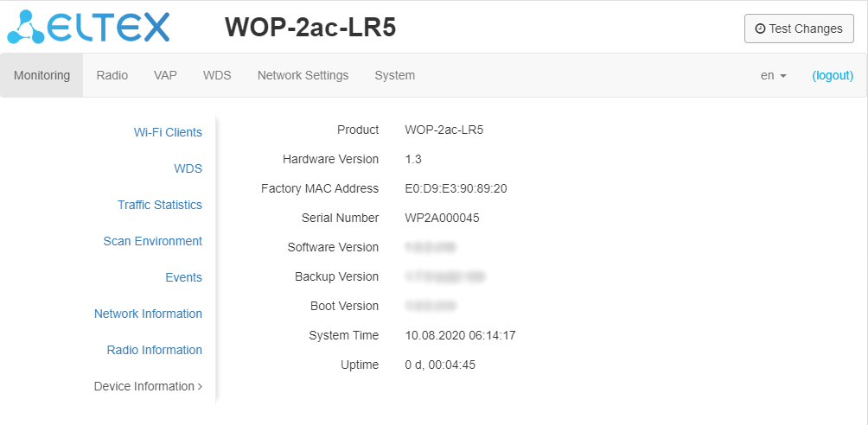Go to the WDS tab in the navbar

point(217,75)
